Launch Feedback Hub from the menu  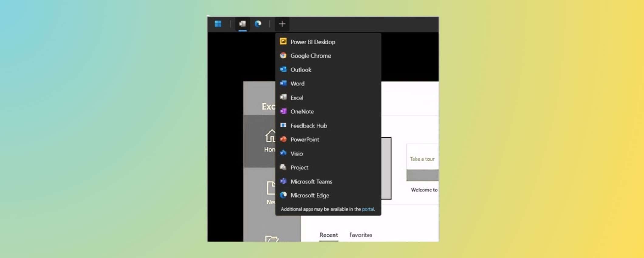[308, 126]
